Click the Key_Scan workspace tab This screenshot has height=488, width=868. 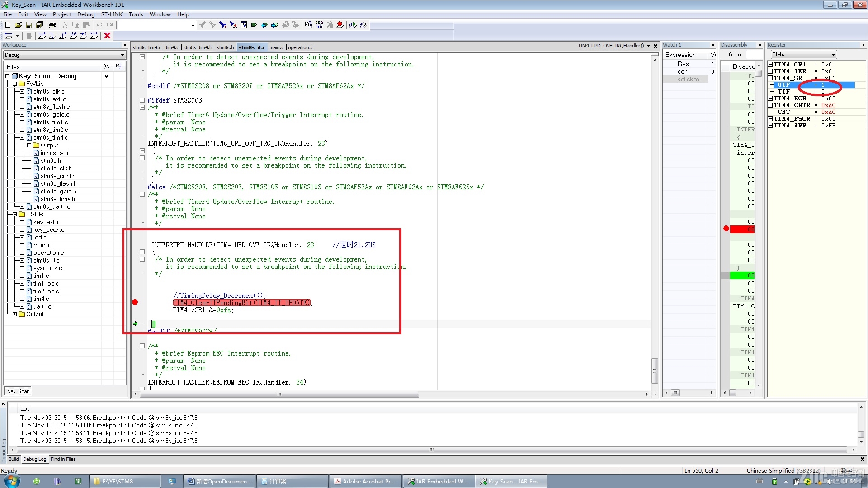pos(18,391)
